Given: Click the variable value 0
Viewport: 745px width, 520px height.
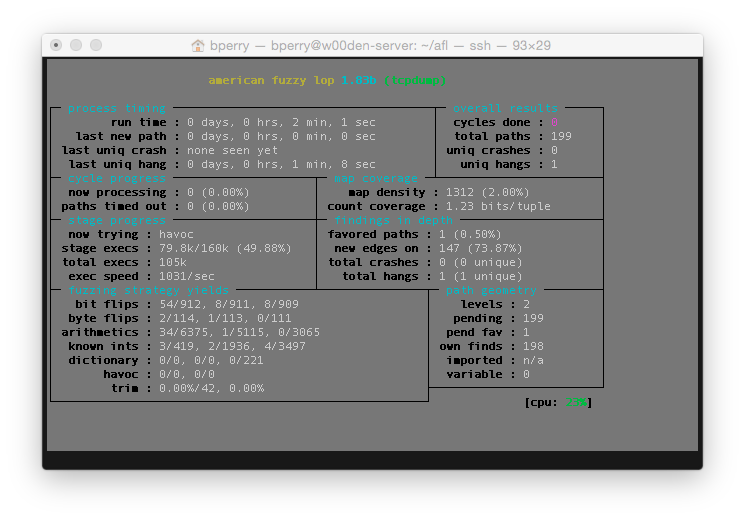Looking at the screenshot, I should [526, 375].
